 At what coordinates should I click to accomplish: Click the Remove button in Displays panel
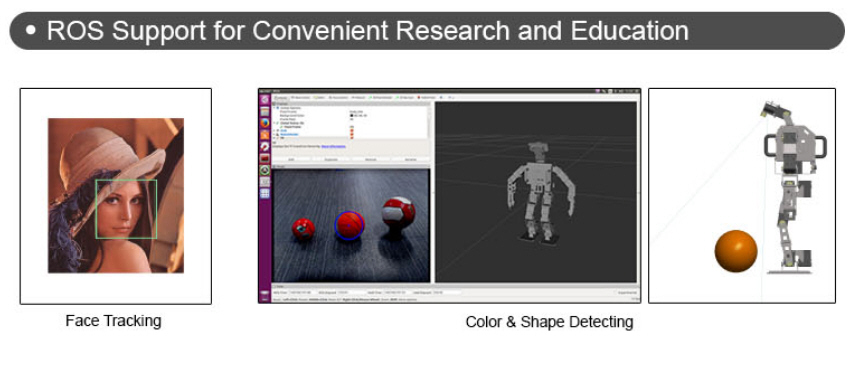pyautogui.click(x=370, y=160)
